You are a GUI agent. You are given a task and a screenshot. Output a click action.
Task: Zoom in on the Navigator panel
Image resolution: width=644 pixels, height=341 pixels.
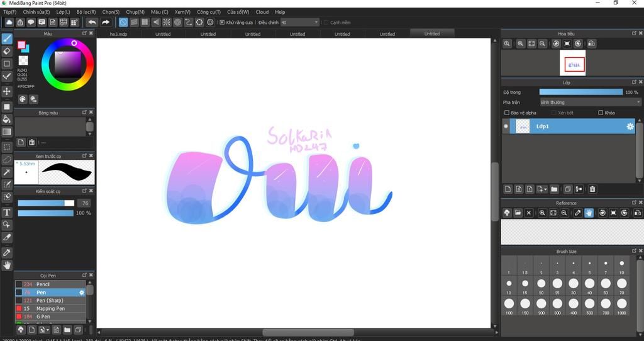pyautogui.click(x=520, y=43)
